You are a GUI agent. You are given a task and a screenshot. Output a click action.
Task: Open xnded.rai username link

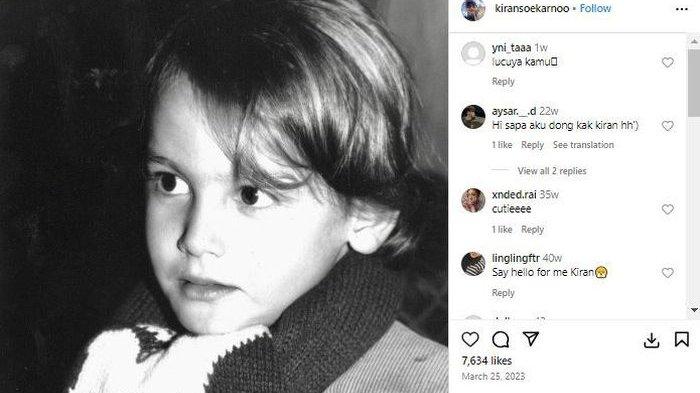(x=514, y=195)
